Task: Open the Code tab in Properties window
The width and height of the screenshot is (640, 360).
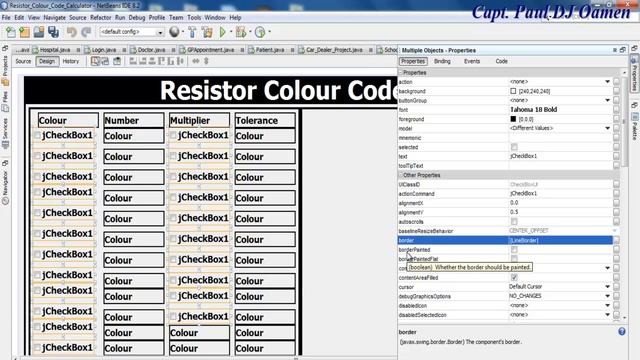Action: pyautogui.click(x=502, y=61)
